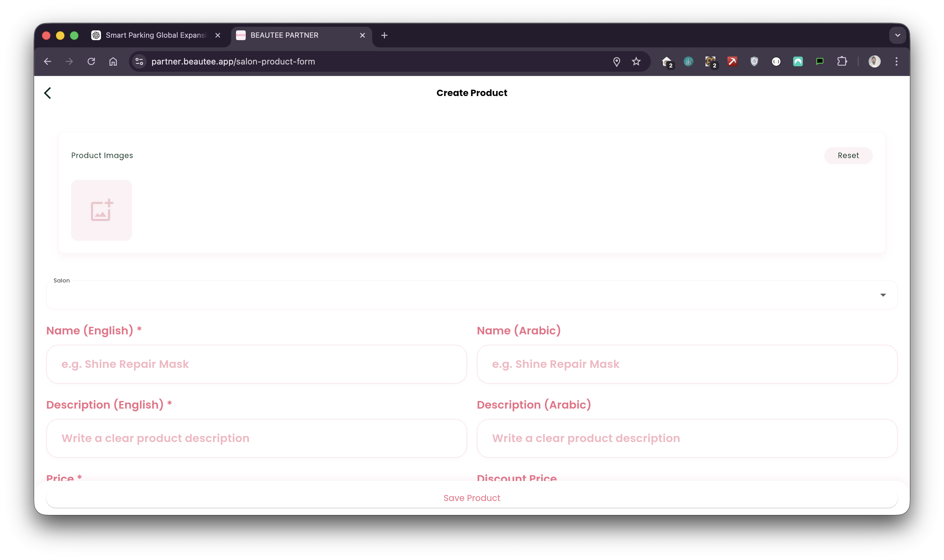Open the Extensions puzzle menu

pyautogui.click(x=842, y=61)
